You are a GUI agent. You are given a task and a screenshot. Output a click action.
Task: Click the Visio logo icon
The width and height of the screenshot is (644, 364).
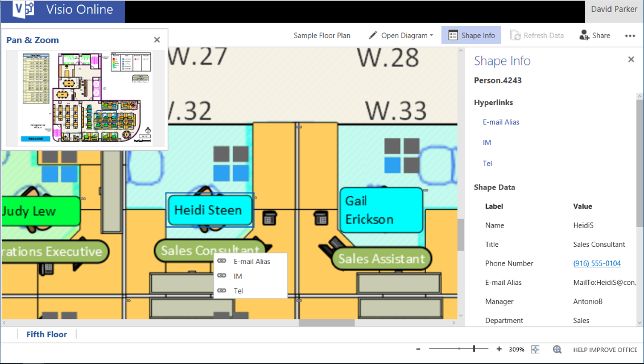pos(24,9)
